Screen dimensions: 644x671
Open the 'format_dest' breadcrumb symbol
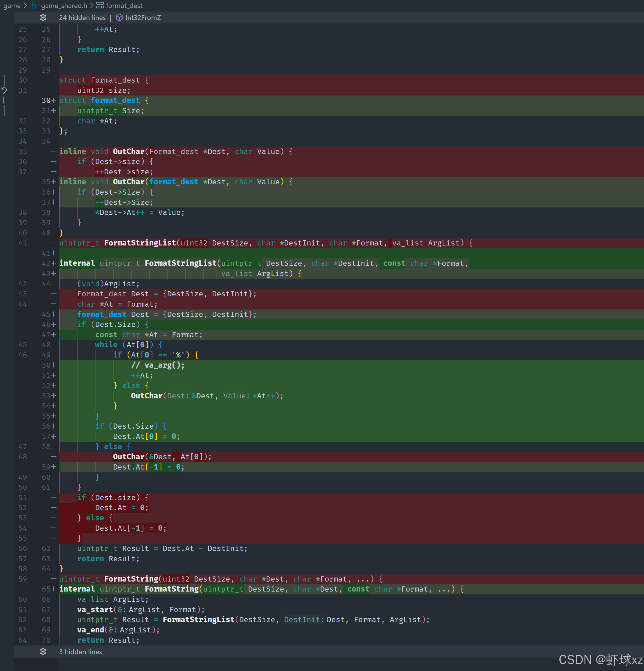tap(124, 6)
